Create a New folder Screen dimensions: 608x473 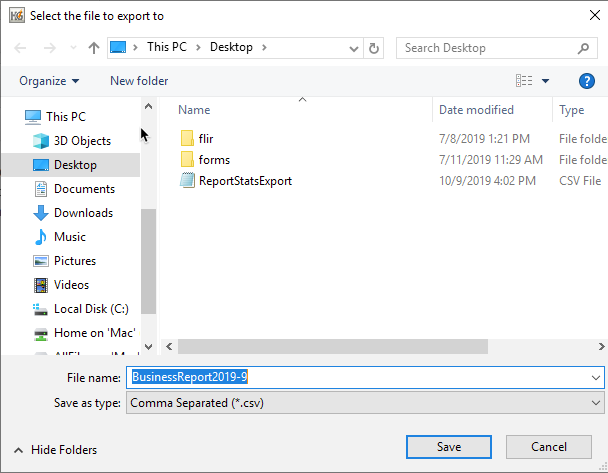pyautogui.click(x=139, y=81)
